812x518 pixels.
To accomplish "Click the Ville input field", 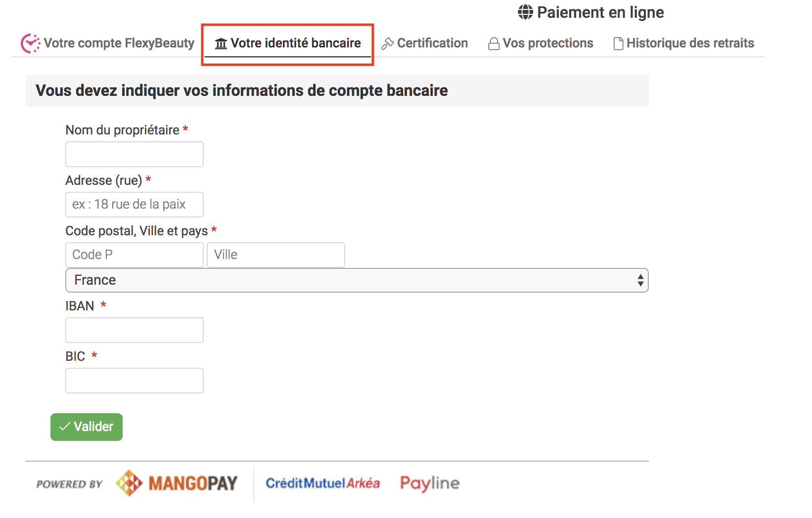I will tap(276, 255).
